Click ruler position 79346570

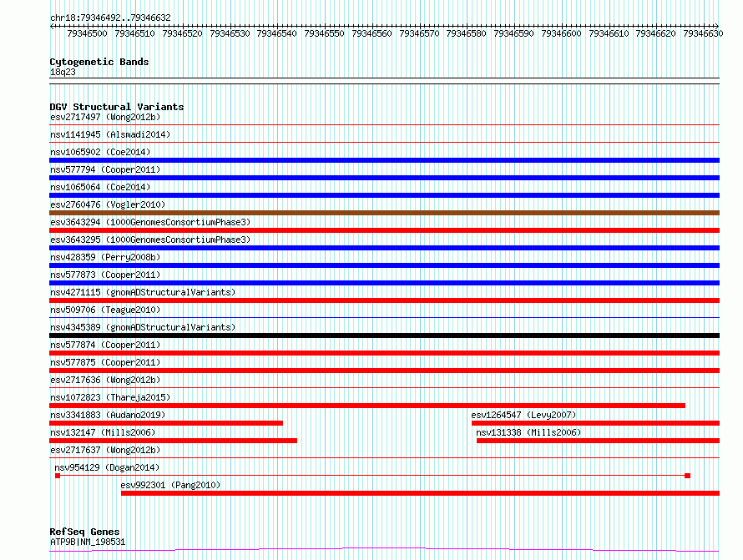pyautogui.click(x=419, y=33)
